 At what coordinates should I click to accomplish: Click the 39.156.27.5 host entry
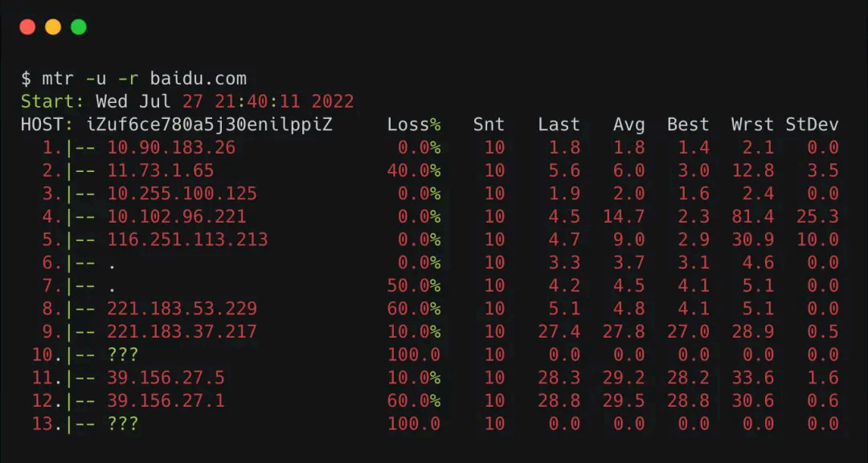(x=166, y=378)
